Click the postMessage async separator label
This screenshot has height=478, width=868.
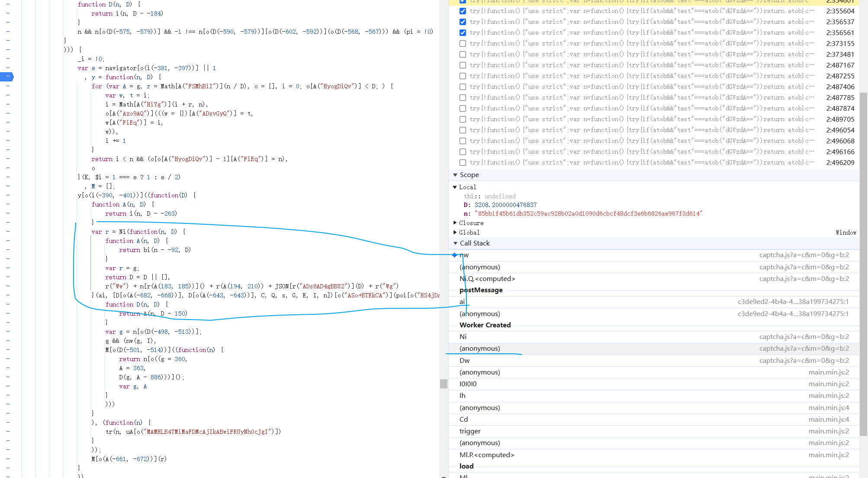[x=481, y=290]
